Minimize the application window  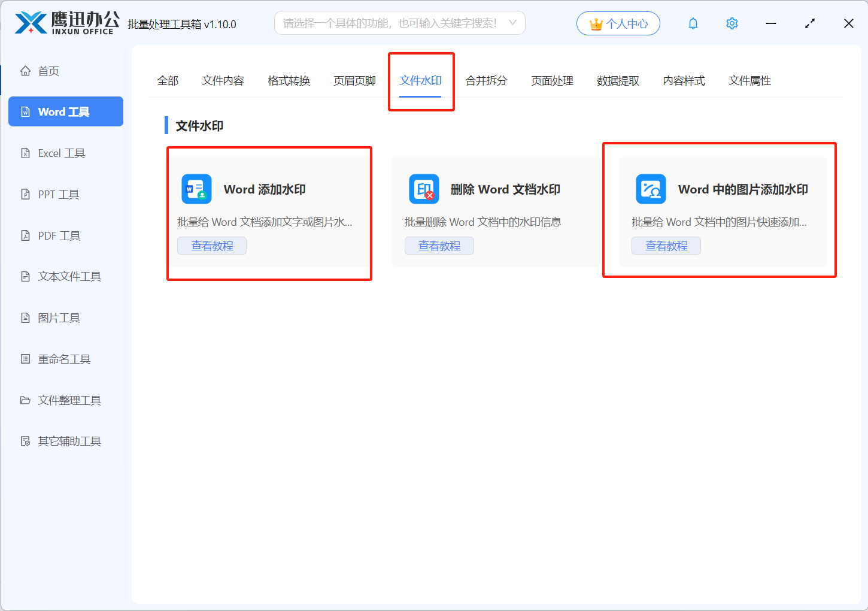point(771,23)
